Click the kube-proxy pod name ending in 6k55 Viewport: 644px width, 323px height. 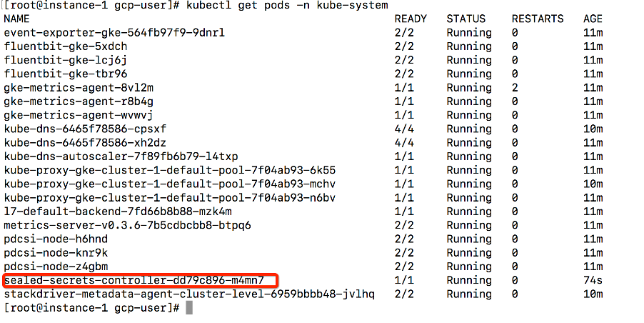170,170
